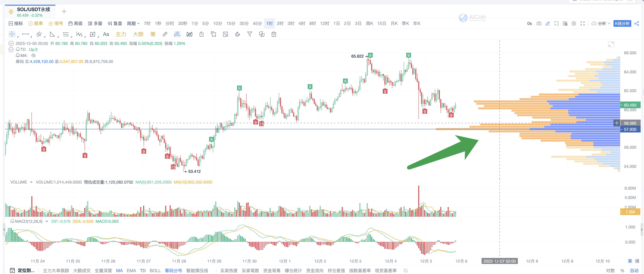Viewport: 644px width, 274px height.
Task: Open the hexagon chart settings icon
Action: click(574, 23)
